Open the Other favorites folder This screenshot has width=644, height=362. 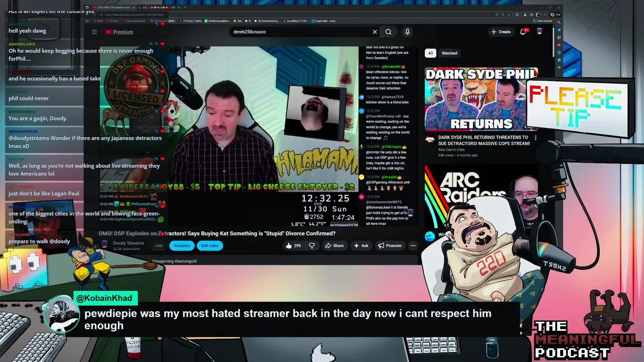point(543,21)
